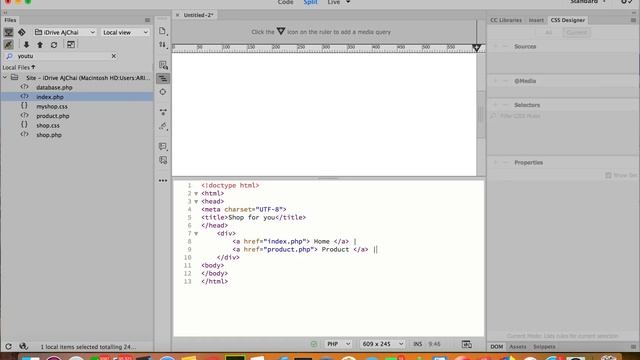The height and width of the screenshot is (360, 640).
Task: Open the Files panel options menu
Action: click(x=147, y=20)
